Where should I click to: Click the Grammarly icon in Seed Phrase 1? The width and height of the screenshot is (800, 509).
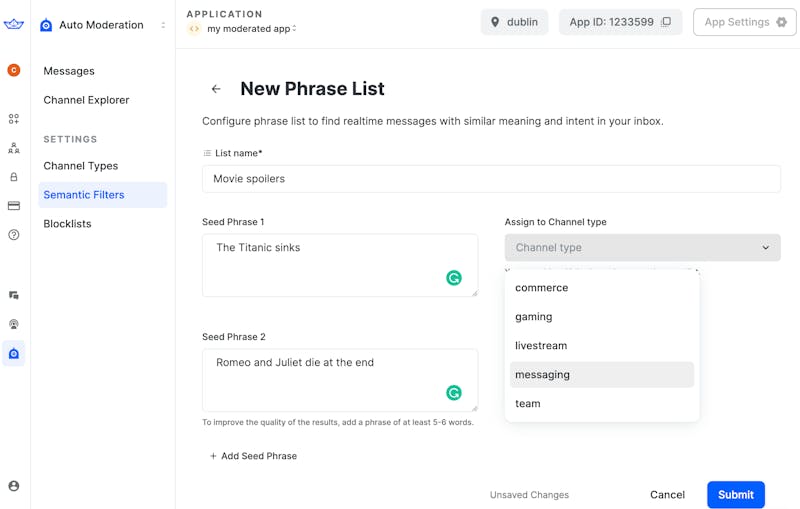454,278
